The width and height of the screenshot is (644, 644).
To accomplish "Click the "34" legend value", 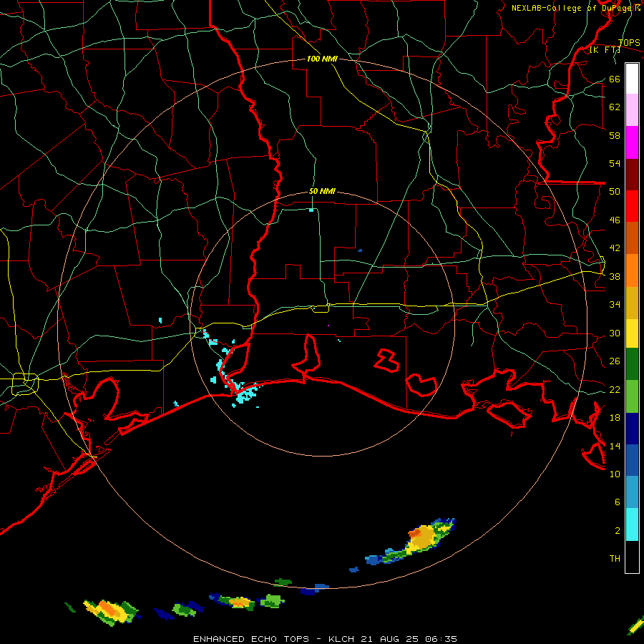I will pos(615,305).
